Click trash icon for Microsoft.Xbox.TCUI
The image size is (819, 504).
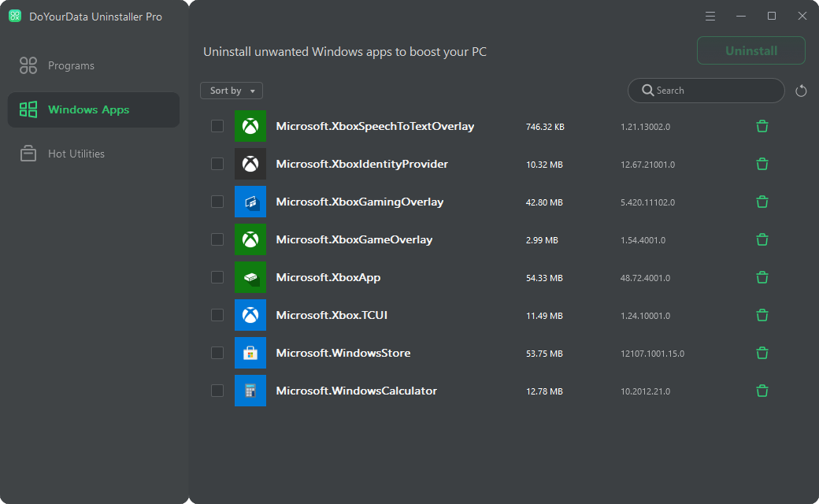[x=762, y=315]
